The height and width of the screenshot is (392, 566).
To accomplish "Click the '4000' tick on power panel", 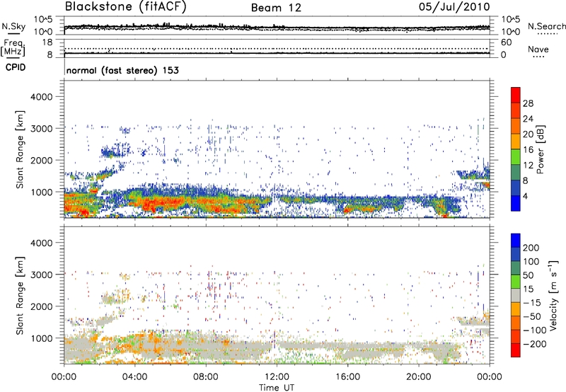I will coord(42,97).
